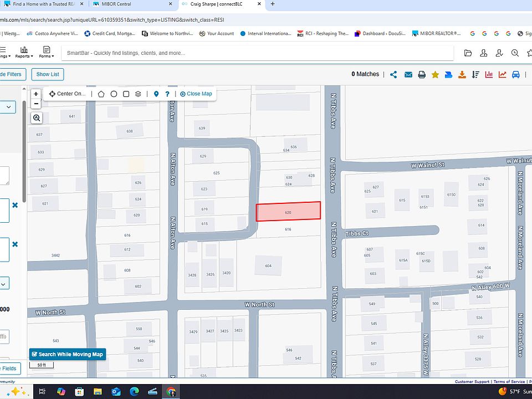Close the Craig Sharpe connectBLC tab

pyautogui.click(x=259, y=4)
